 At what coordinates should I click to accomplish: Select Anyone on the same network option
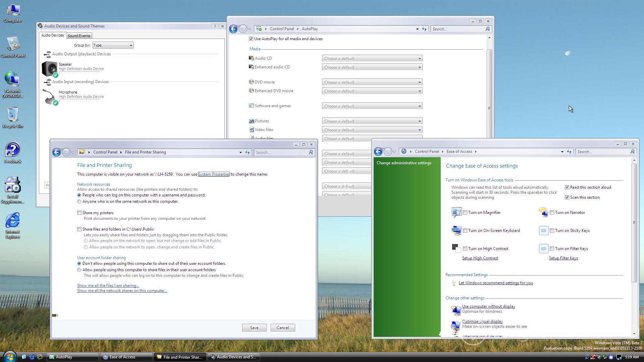(x=79, y=202)
